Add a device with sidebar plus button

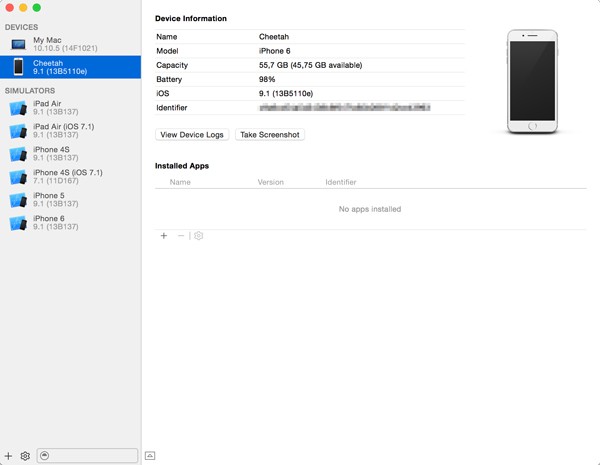pos(8,456)
